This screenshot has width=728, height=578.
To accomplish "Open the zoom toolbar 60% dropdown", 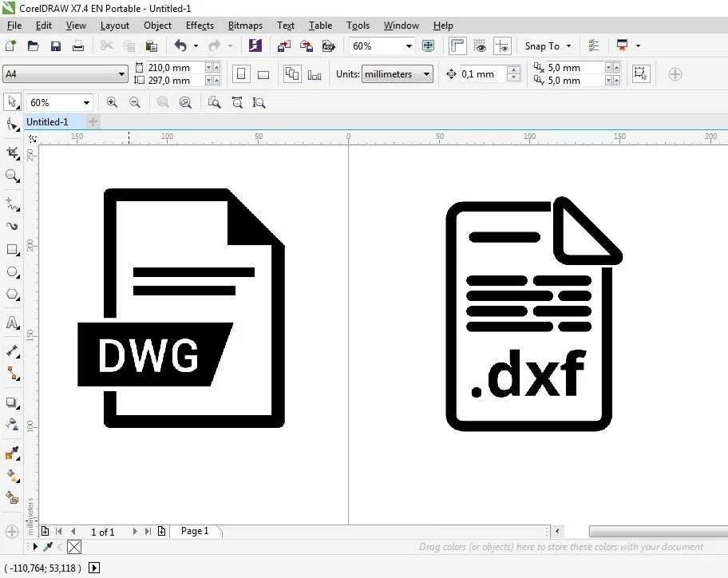I will tap(86, 103).
